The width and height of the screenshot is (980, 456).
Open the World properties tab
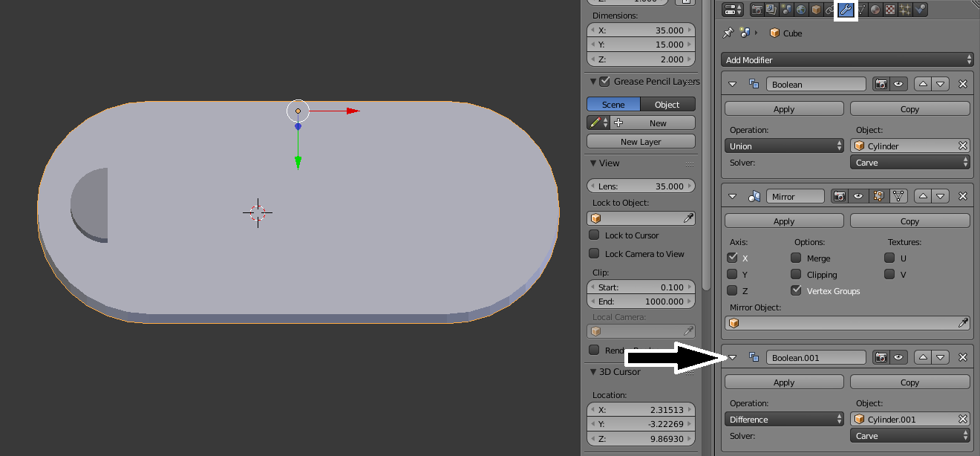801,10
